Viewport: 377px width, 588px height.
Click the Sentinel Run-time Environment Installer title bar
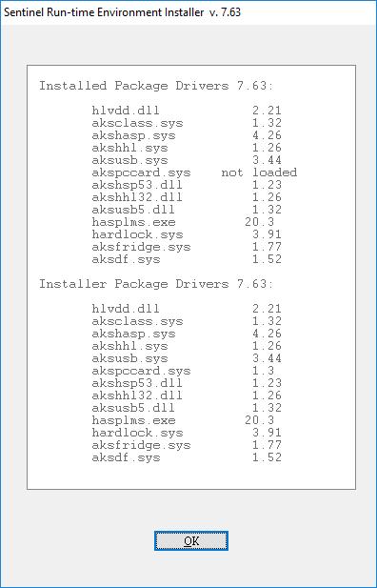188,12
